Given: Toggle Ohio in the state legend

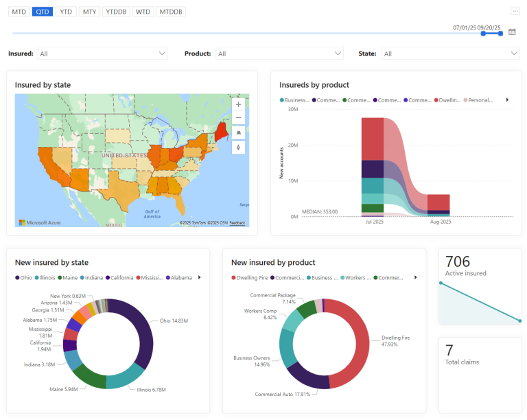Looking at the screenshot, I should click(23, 277).
